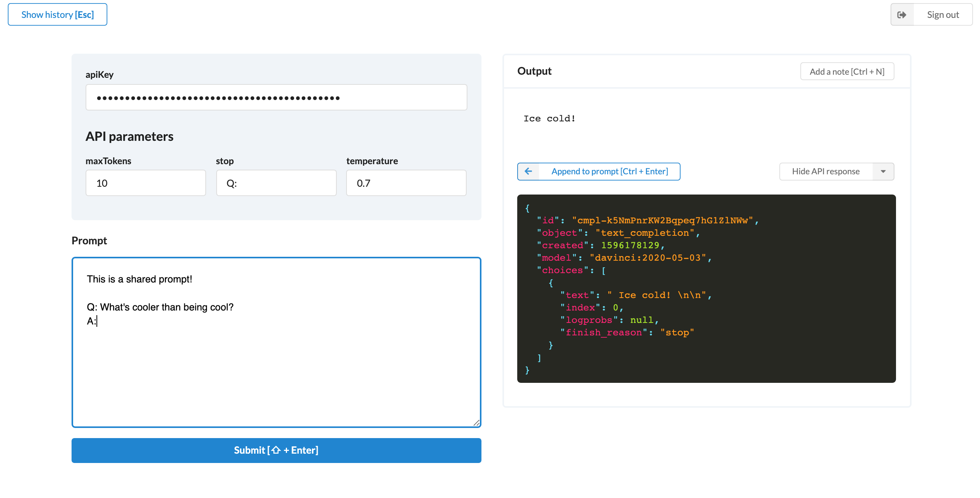Click Add a note button
980x498 pixels.
pyautogui.click(x=847, y=72)
